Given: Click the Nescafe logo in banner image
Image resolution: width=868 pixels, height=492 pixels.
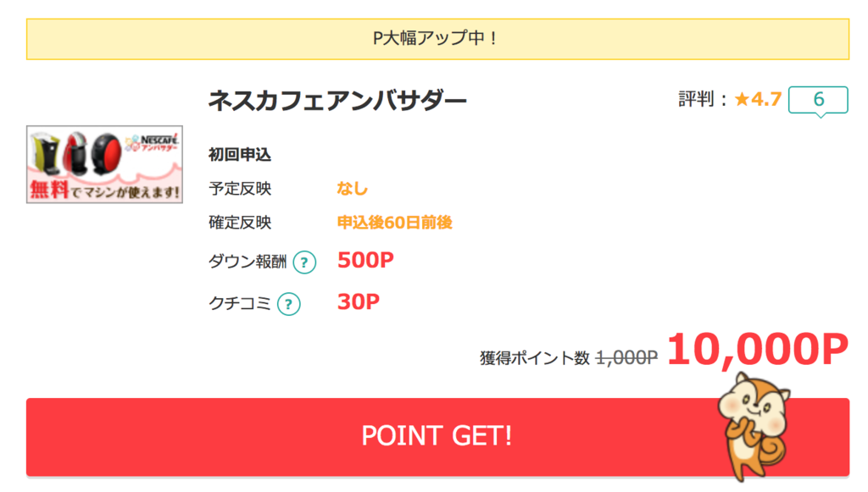Looking at the screenshot, I should point(153,142).
